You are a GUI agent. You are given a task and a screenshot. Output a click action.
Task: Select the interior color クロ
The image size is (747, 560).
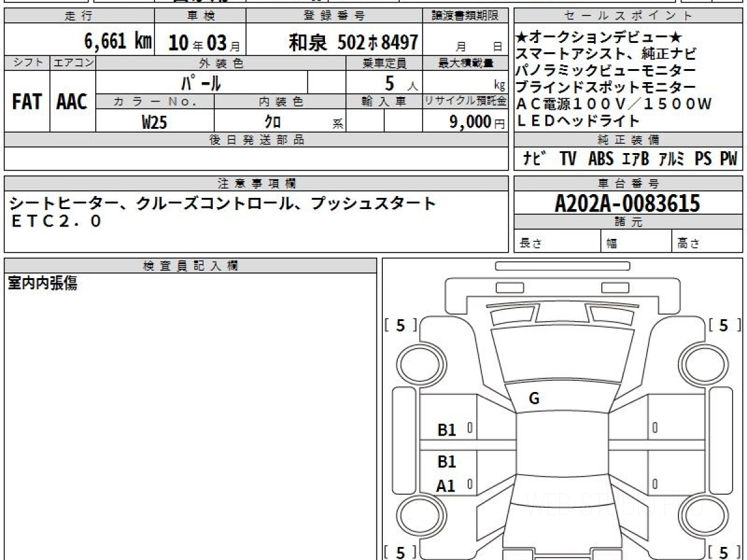(x=273, y=122)
